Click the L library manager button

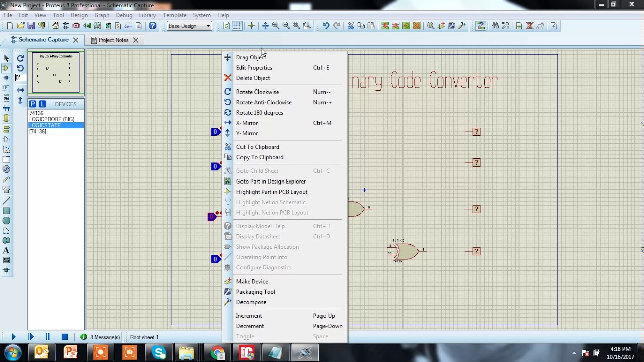[42, 104]
